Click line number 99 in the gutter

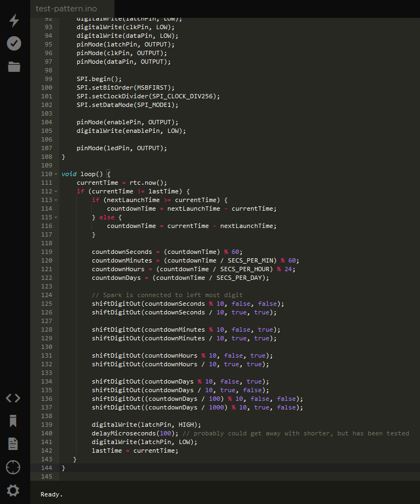(49, 79)
